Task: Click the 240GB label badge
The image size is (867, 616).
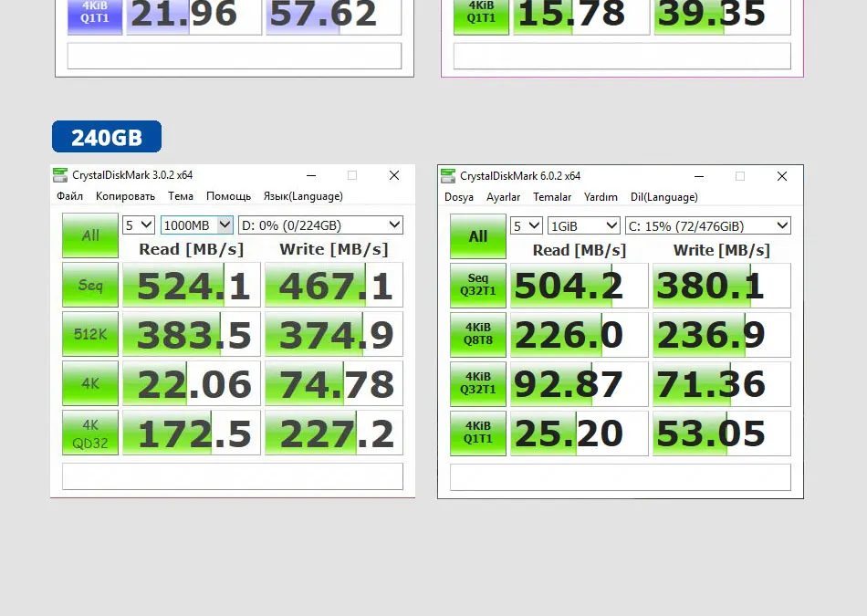Action: coord(107,137)
